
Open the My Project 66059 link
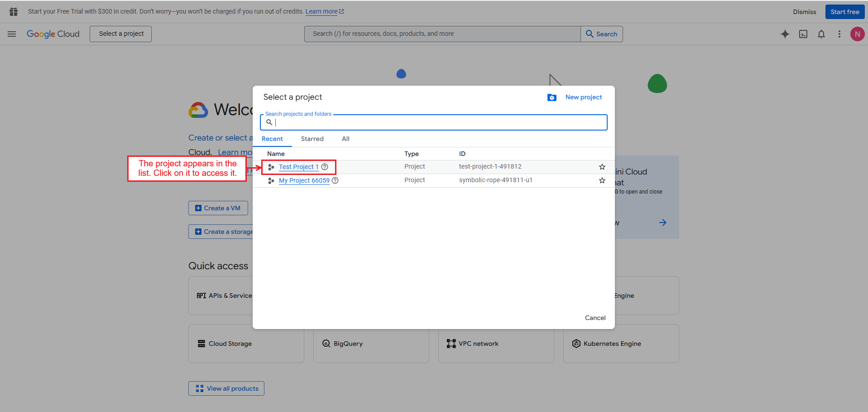[304, 180]
